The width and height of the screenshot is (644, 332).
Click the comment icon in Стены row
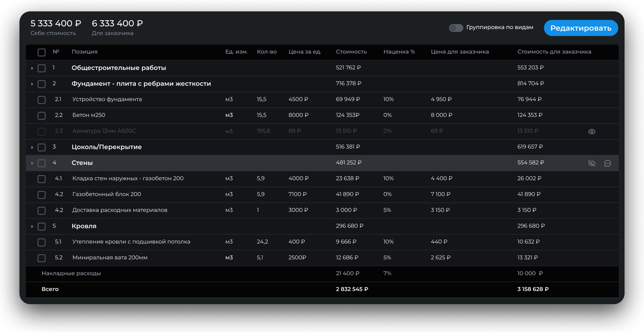point(607,163)
